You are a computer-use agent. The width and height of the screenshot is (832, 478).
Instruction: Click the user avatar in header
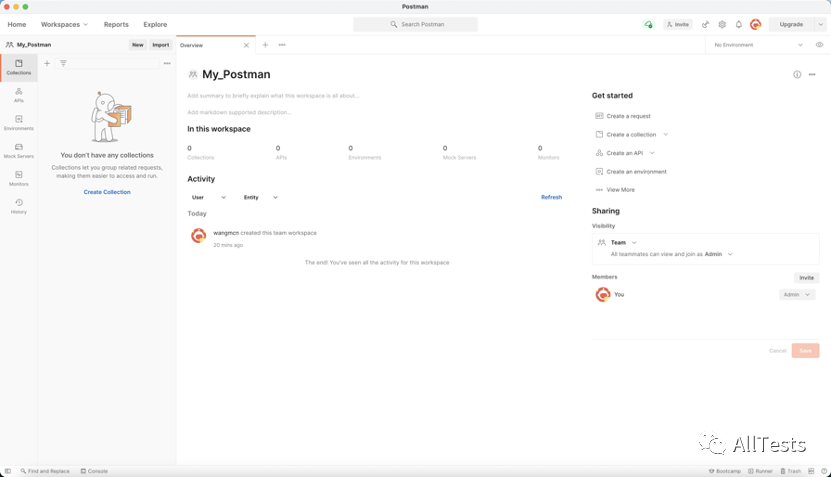756,24
